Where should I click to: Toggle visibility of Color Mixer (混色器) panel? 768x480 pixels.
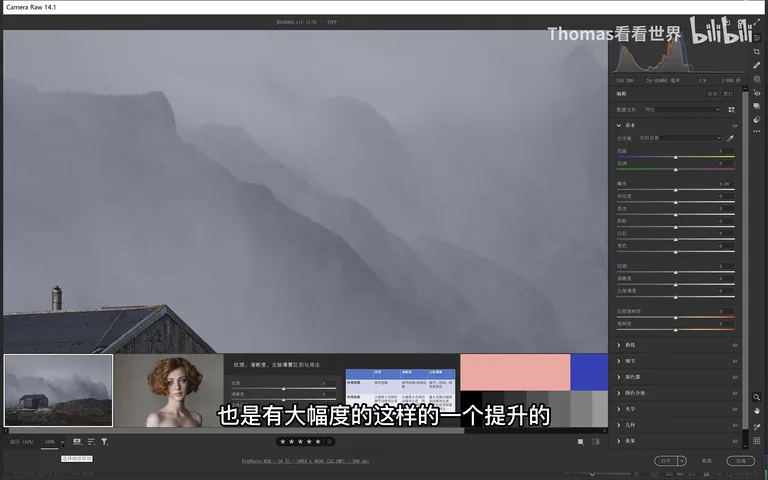[x=735, y=377]
